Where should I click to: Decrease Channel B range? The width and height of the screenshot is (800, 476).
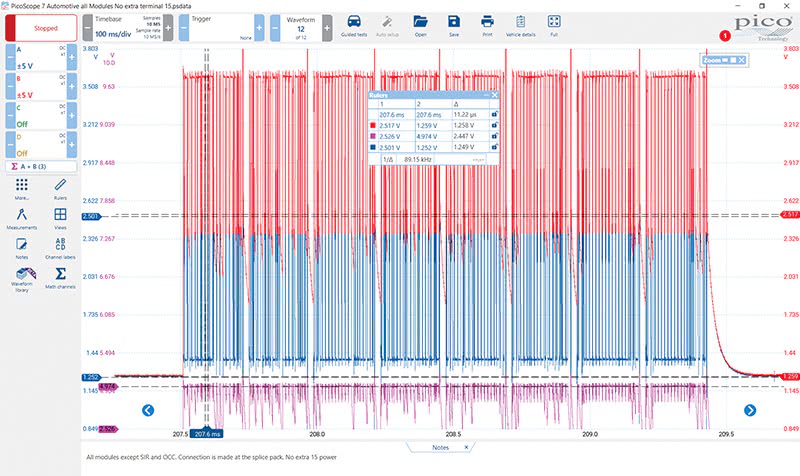coord(10,86)
